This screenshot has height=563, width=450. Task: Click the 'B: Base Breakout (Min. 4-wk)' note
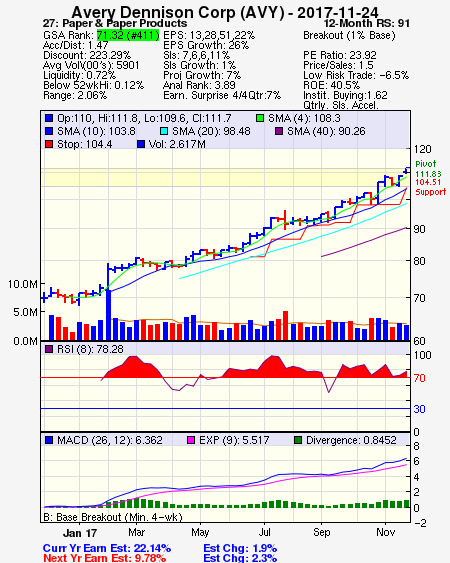tap(113, 517)
